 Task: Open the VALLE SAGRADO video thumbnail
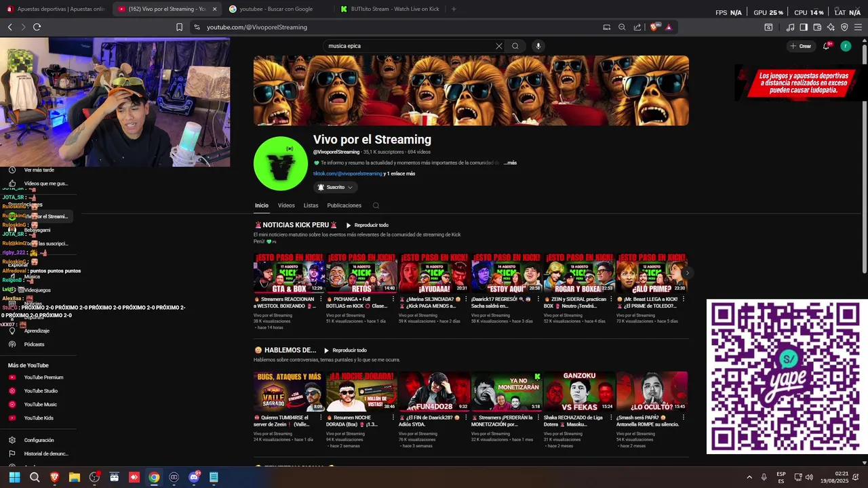coord(290,391)
